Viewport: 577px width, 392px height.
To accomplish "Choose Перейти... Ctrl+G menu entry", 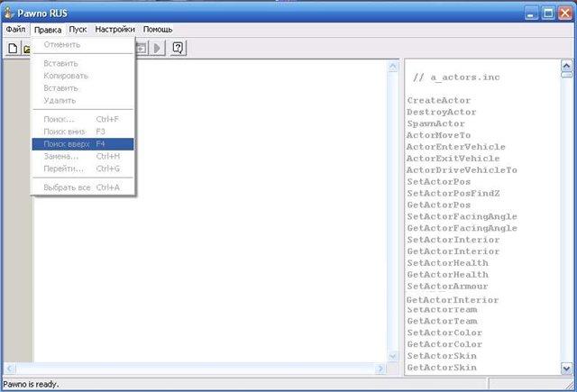I will click(83, 169).
